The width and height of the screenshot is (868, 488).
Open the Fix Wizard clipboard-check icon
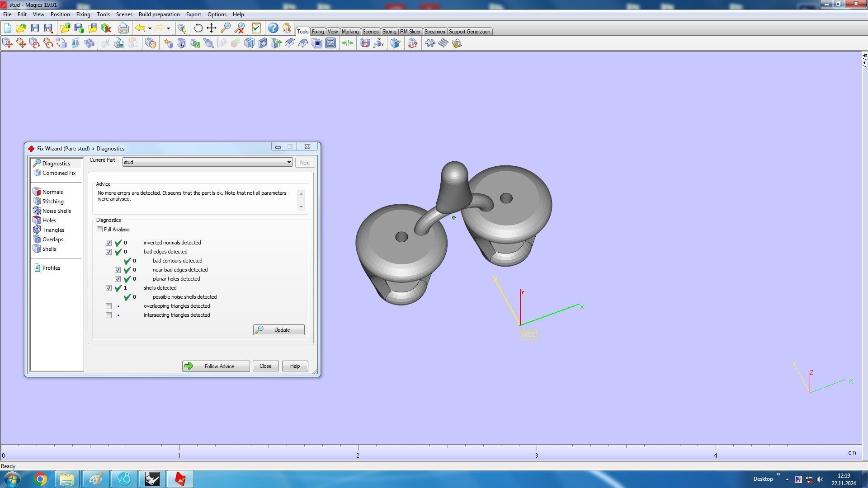[x=256, y=28]
